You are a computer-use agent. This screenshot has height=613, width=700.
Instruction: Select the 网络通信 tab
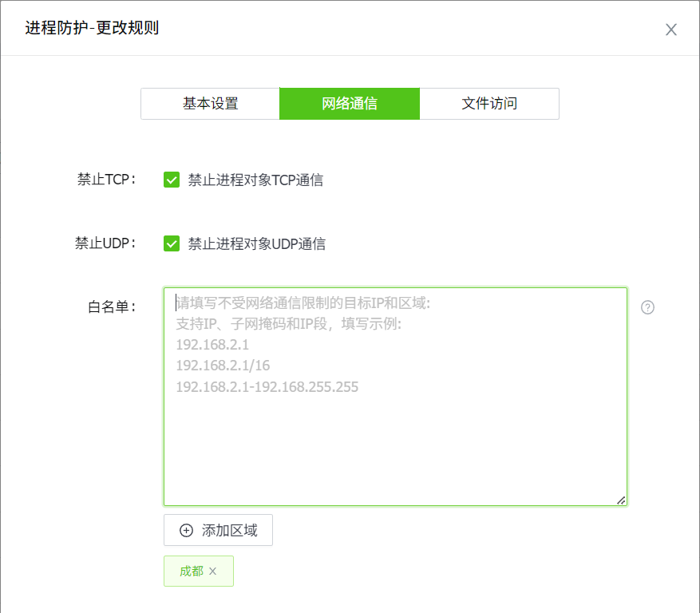[x=350, y=104]
